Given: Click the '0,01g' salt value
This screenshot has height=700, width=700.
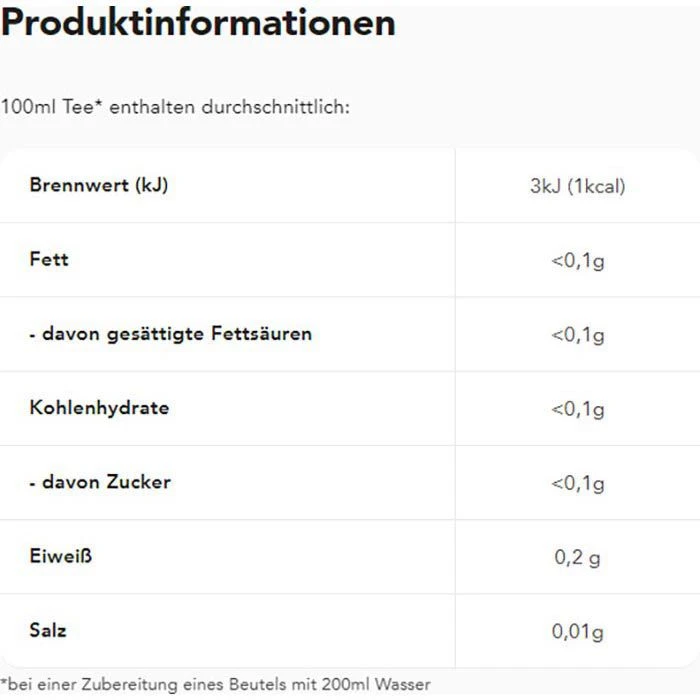Looking at the screenshot, I should click(x=577, y=632).
